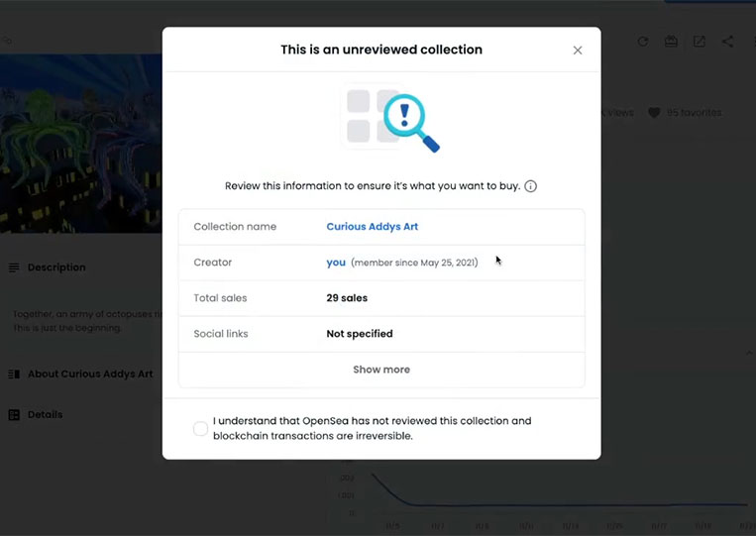Click the member since May 25, 2021 text

pyautogui.click(x=414, y=263)
